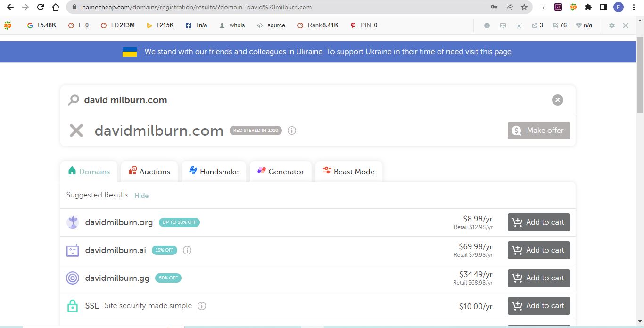Add davidmilburn.org to cart
This screenshot has height=328, width=644.
[539, 222]
